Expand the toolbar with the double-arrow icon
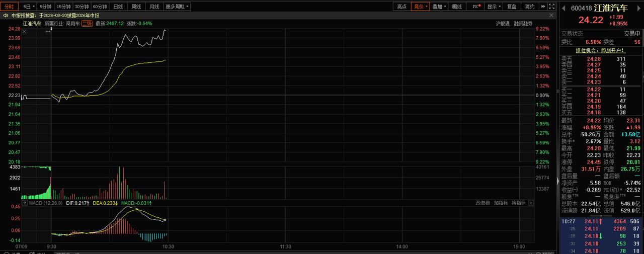This screenshot has width=644, height=254. pos(543,7)
